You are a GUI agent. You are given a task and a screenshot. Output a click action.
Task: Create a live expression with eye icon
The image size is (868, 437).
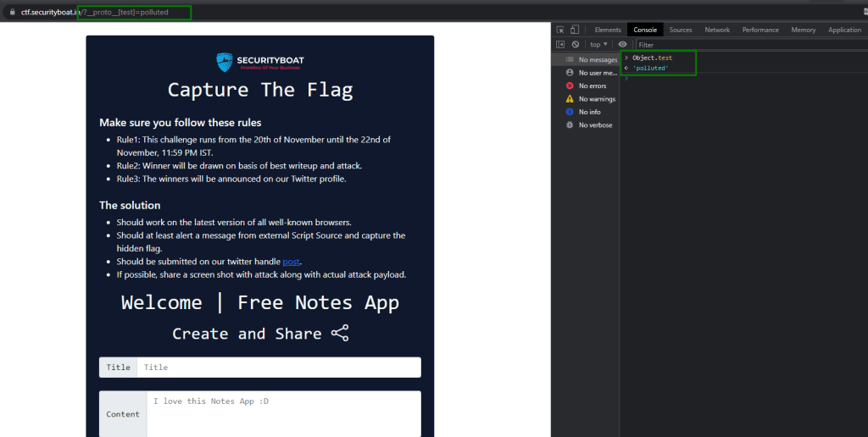623,44
